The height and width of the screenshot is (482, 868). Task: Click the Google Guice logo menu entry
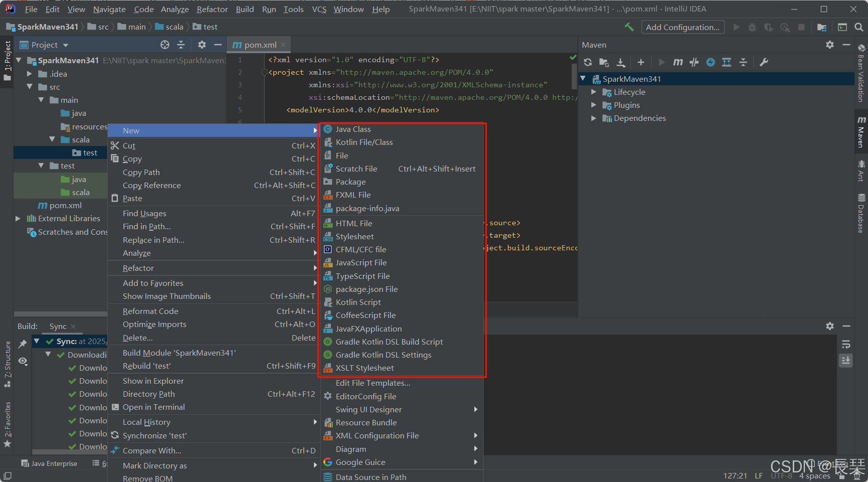(x=328, y=462)
